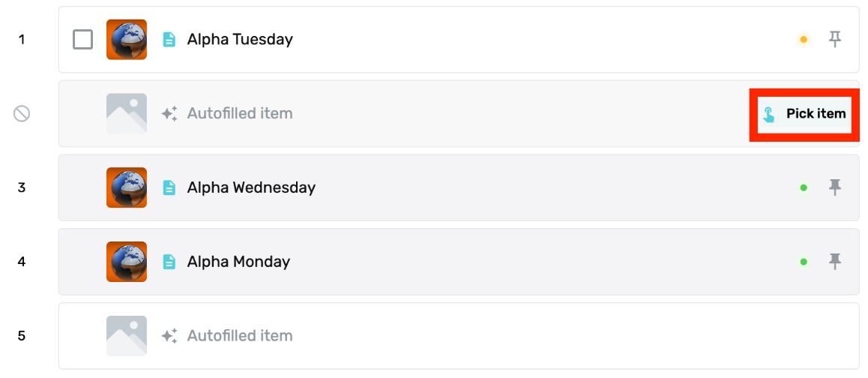Select the Alpha Monday title
The image size is (868, 378).
click(x=238, y=262)
